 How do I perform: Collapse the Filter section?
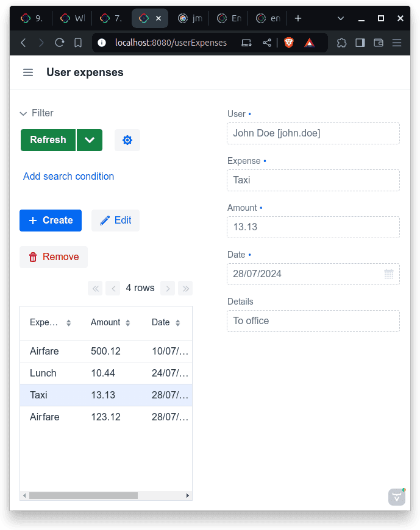point(24,113)
